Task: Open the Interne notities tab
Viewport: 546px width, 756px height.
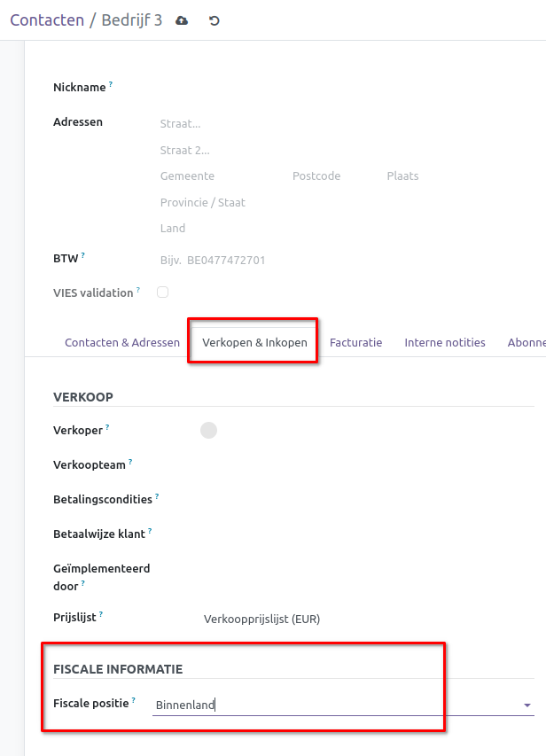Action: pyautogui.click(x=445, y=342)
